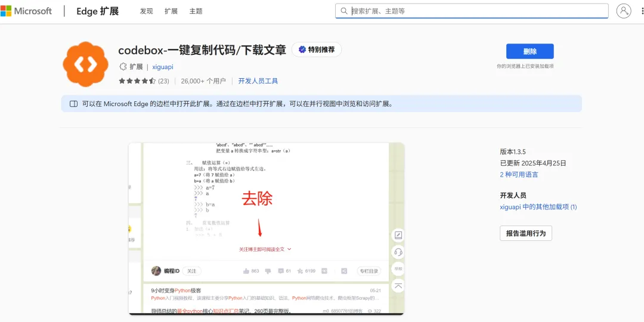The height and width of the screenshot is (322, 644).
Task: Click the orange codebox extension logo
Action: coord(85,64)
